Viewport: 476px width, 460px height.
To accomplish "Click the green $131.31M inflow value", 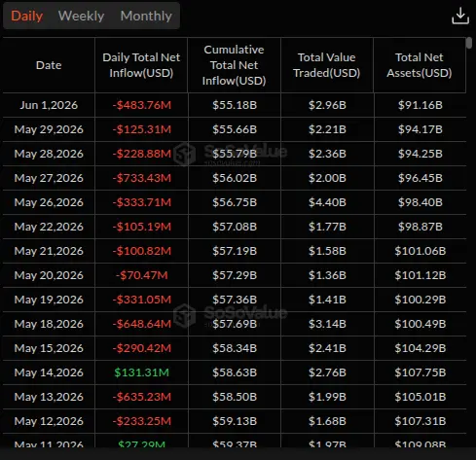I will (x=141, y=372).
